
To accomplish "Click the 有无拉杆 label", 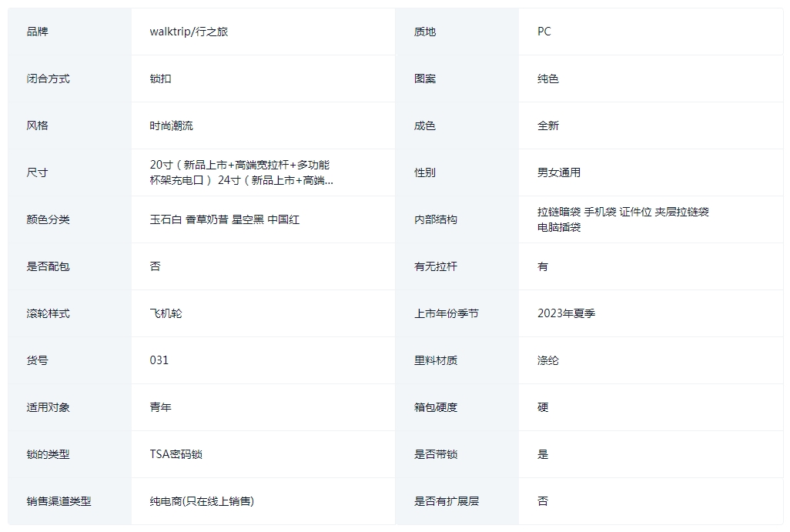I will pyautogui.click(x=436, y=266).
